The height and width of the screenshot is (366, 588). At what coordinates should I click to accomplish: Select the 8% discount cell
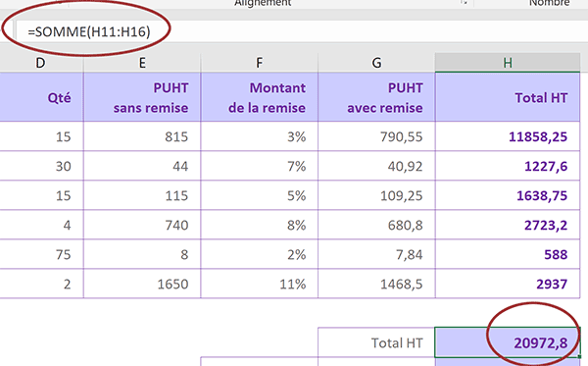[x=259, y=225]
